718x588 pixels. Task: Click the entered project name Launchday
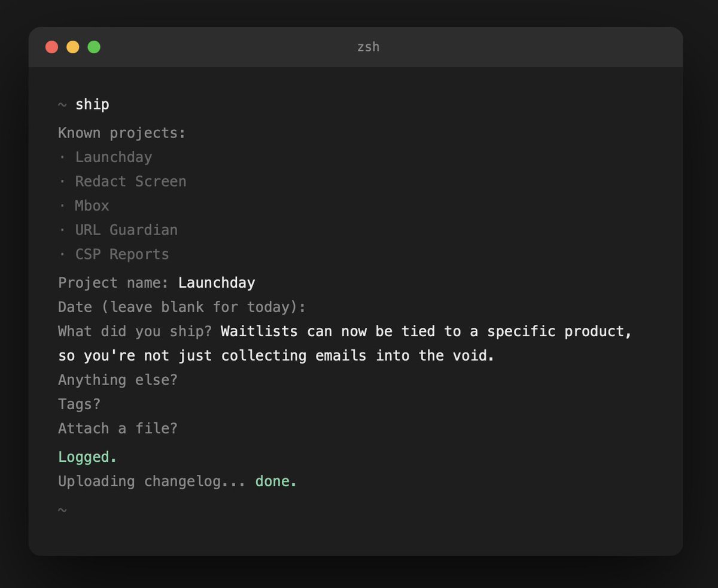[x=217, y=282]
